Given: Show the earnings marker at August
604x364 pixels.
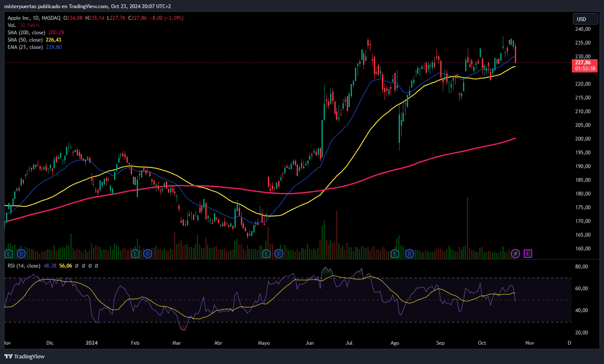Looking at the screenshot, I should pos(395,254).
